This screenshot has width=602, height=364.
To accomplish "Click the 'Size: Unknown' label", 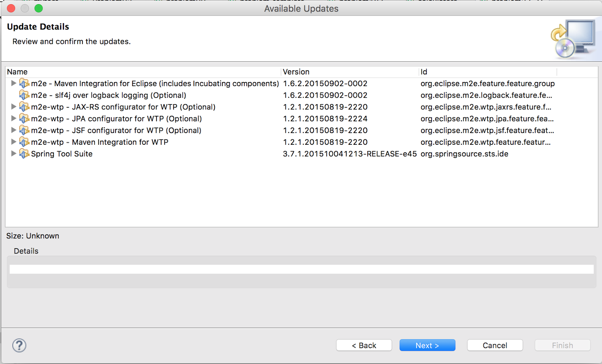I will [33, 236].
